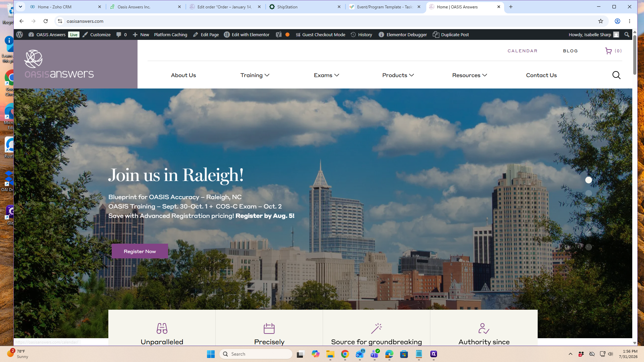Click Edit Page in admin bar
This screenshot has width=644, height=362.
point(206,35)
